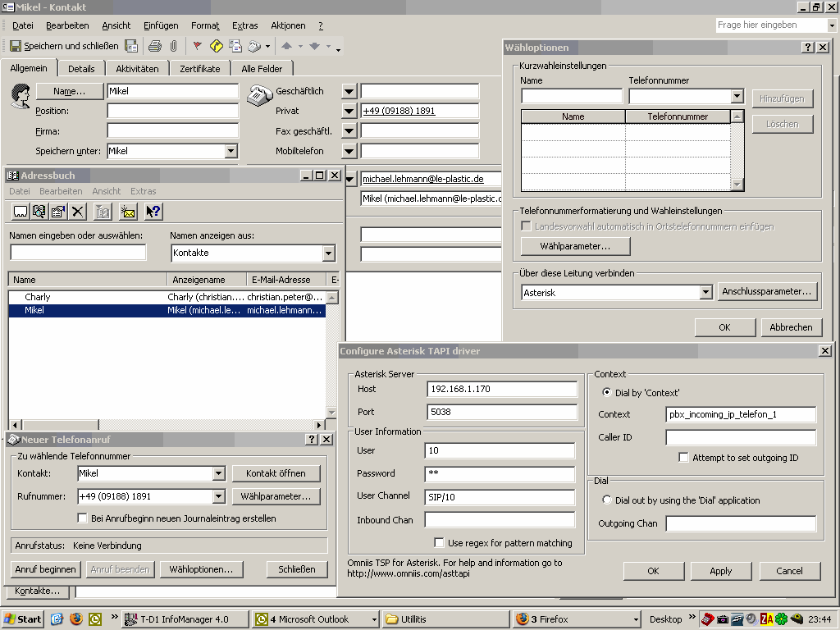Click the red telephone tray icon
The height and width of the screenshot is (630, 840).
click(x=708, y=619)
